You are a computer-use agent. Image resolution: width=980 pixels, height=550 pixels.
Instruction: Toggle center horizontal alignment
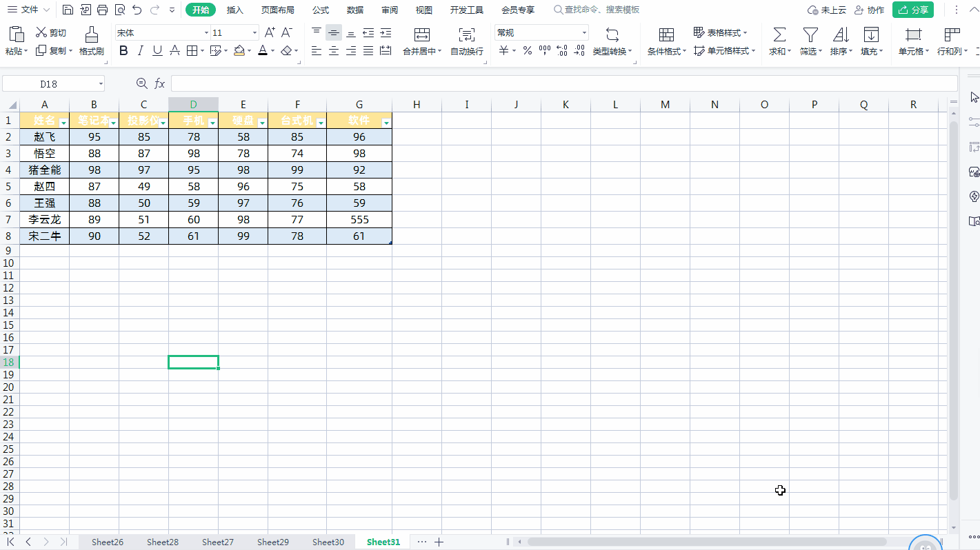(x=334, y=50)
